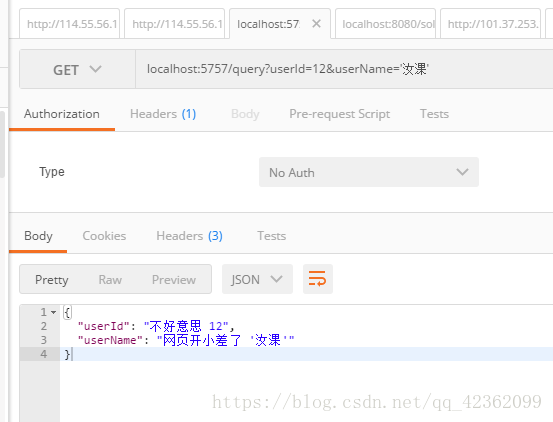
Task: Open the request Authorization tab
Action: tap(62, 114)
